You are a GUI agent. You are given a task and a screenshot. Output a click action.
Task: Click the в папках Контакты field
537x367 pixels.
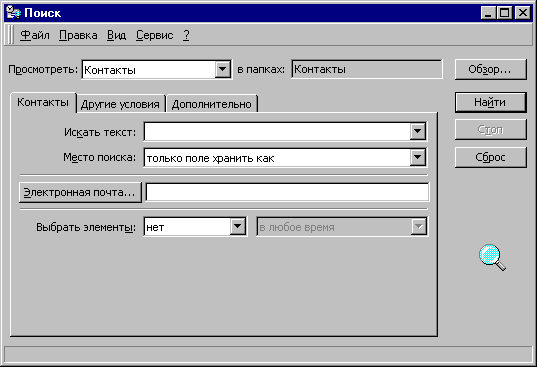(367, 69)
